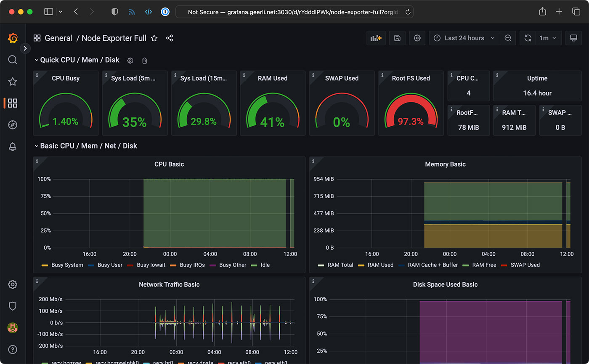589x364 pixels.
Task: Open dashboard settings via gear icon
Action: point(417,38)
